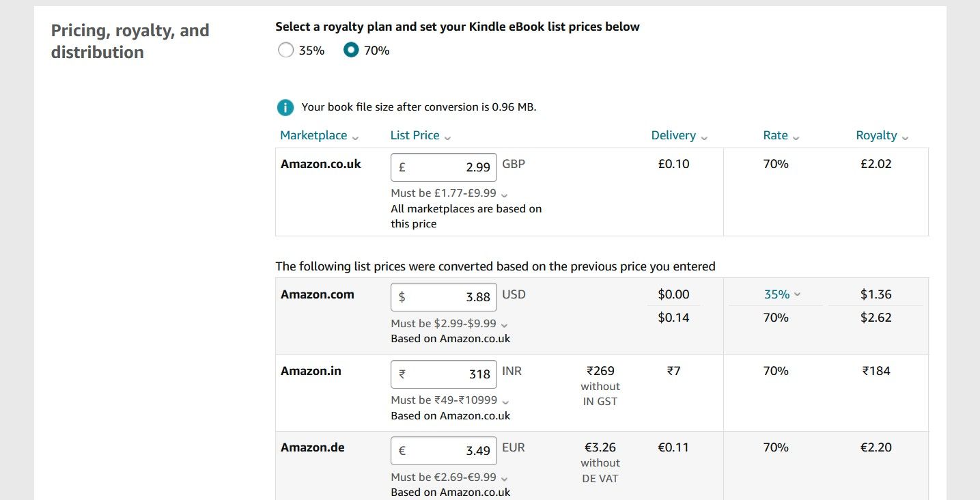Click the info icon about book file size

[285, 107]
